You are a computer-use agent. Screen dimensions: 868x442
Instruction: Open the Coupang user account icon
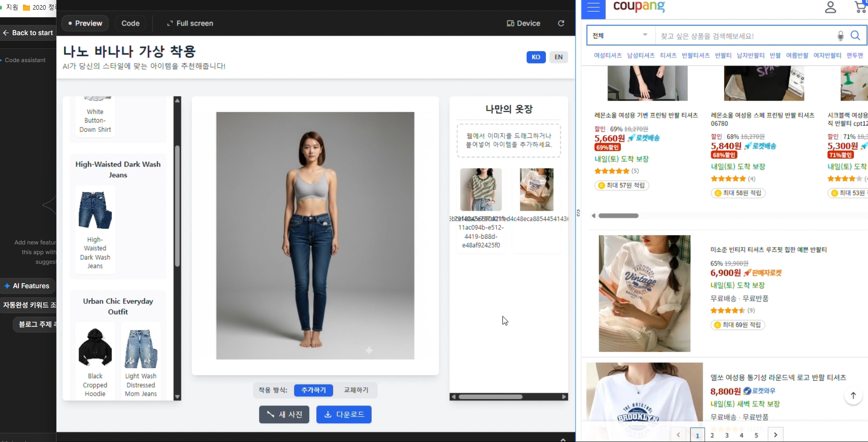pyautogui.click(x=830, y=7)
